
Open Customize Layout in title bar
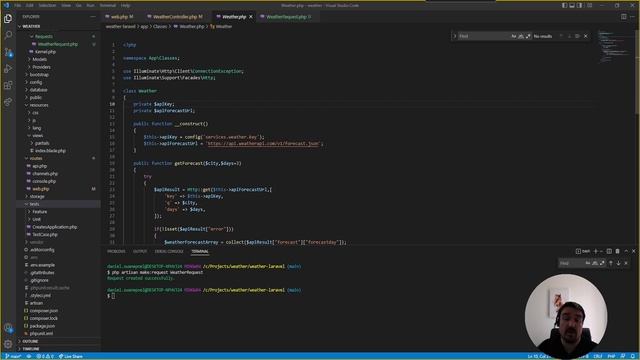589,5
